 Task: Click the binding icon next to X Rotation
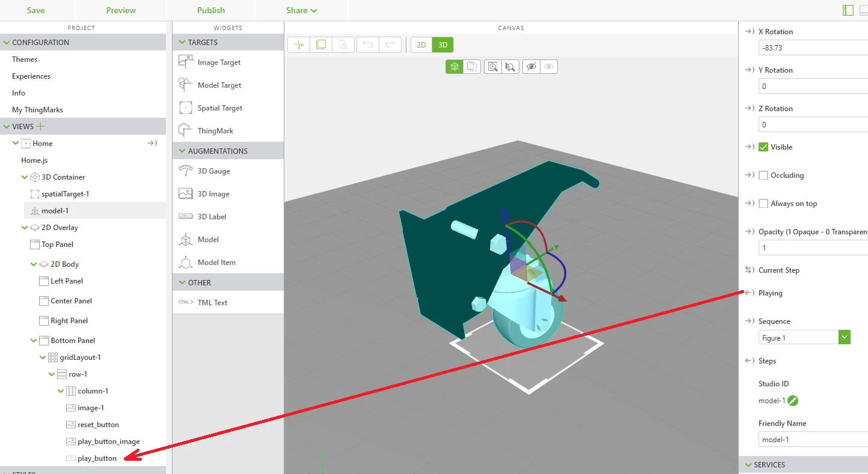pyautogui.click(x=749, y=31)
